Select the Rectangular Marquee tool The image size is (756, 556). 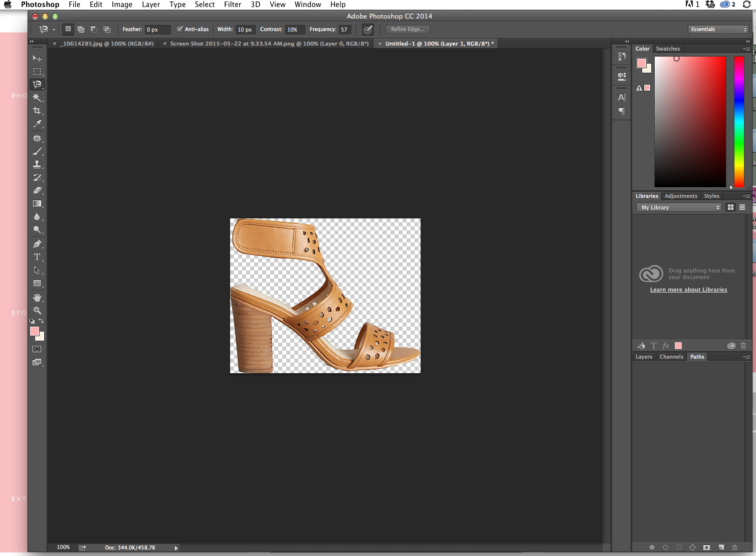pyautogui.click(x=37, y=72)
